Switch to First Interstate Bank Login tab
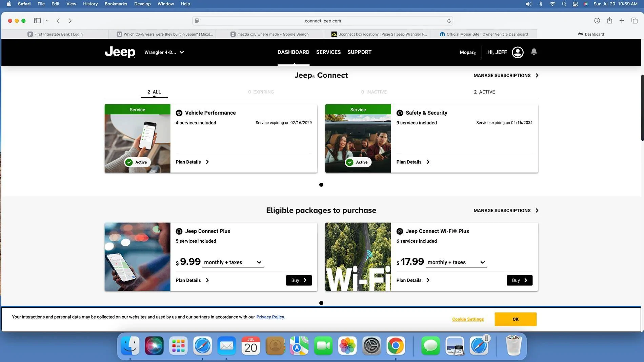The image size is (644, 362). (55, 34)
